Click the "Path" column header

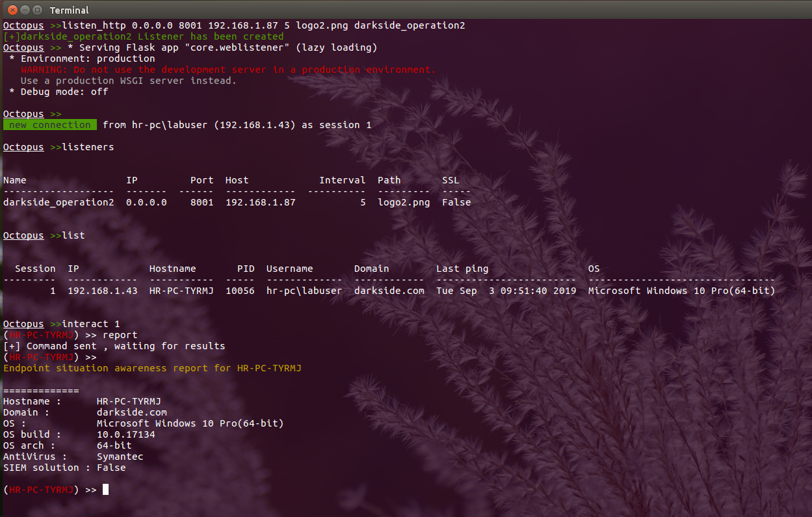[389, 180]
